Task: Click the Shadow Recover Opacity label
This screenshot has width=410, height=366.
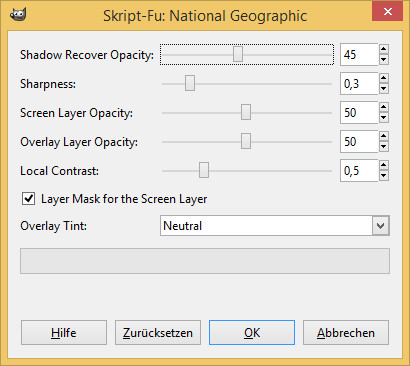Action: click(x=87, y=55)
